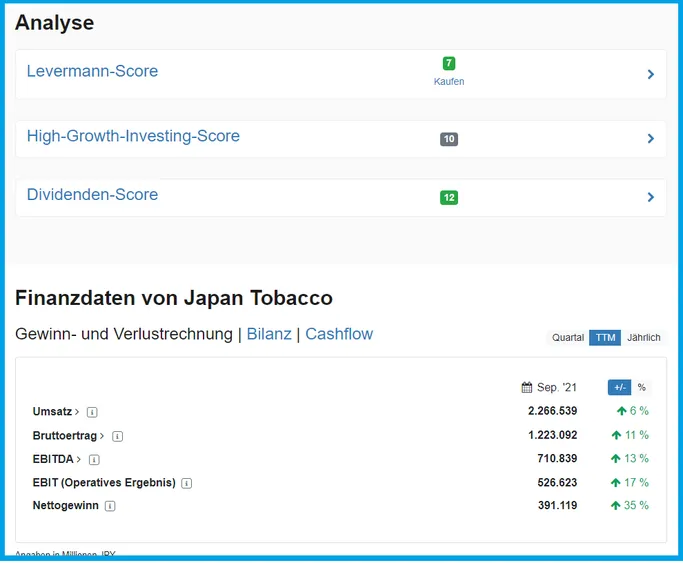Open the Levermann-Score link
The width and height of the screenshot is (683, 563).
(92, 71)
